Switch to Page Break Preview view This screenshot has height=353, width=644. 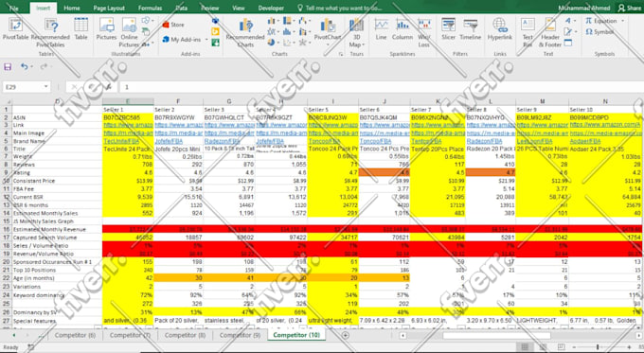click(562, 346)
